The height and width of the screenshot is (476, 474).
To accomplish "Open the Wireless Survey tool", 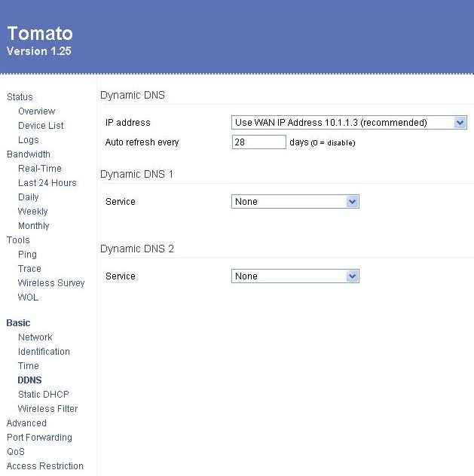I will pos(51,283).
